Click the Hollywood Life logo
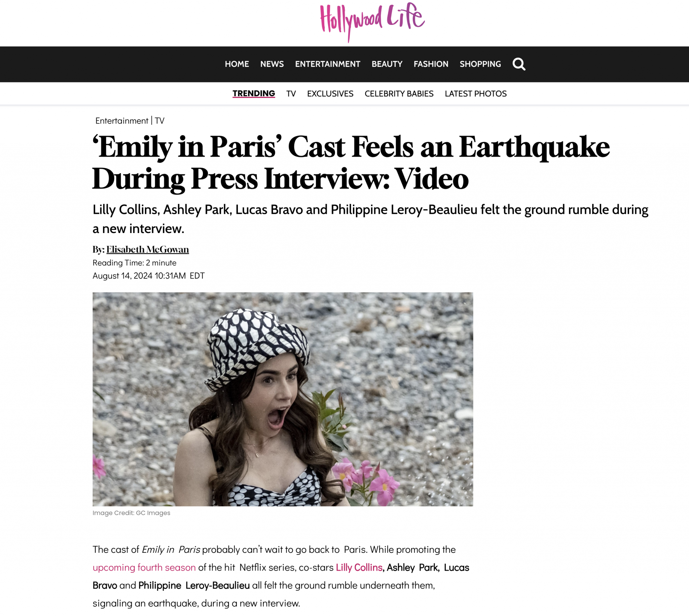This screenshot has width=689, height=616. pos(372,22)
